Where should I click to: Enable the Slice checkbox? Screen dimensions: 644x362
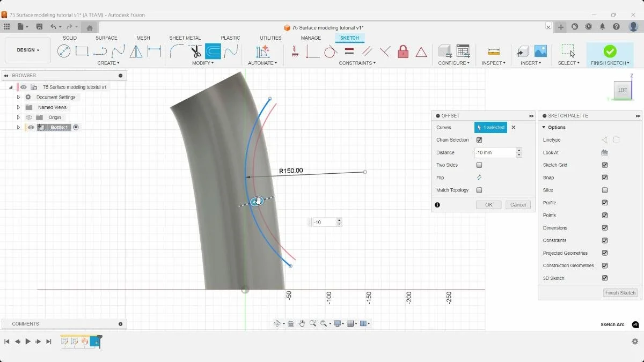605,190
